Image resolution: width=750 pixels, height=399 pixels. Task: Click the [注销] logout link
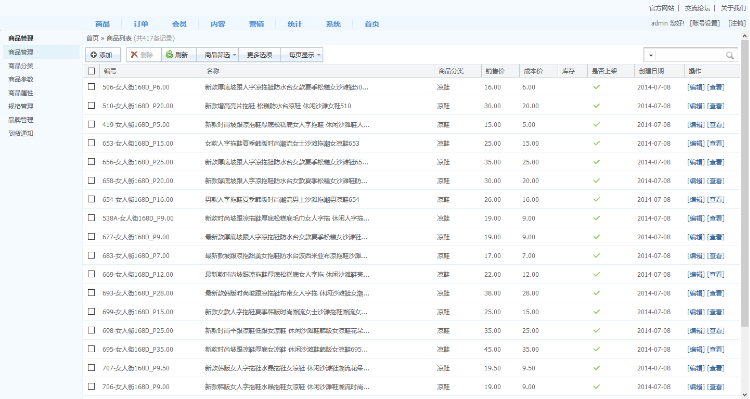737,23
